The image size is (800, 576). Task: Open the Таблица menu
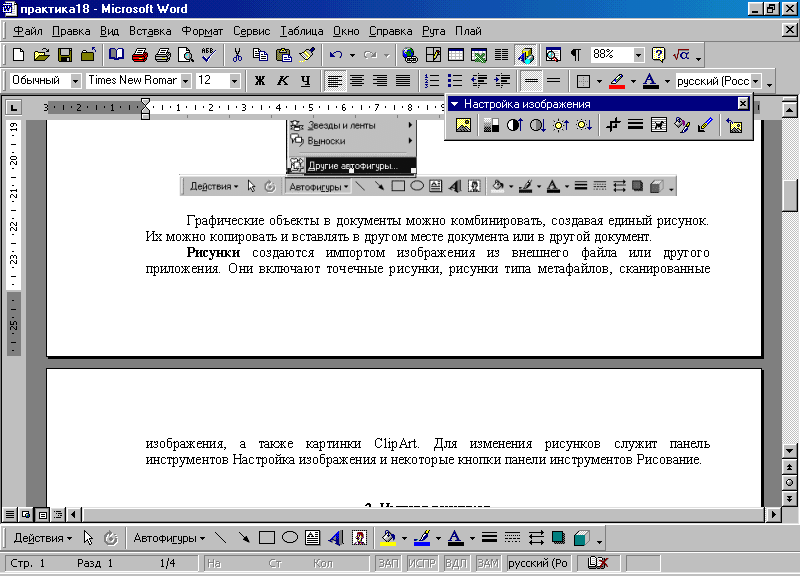coord(301,31)
